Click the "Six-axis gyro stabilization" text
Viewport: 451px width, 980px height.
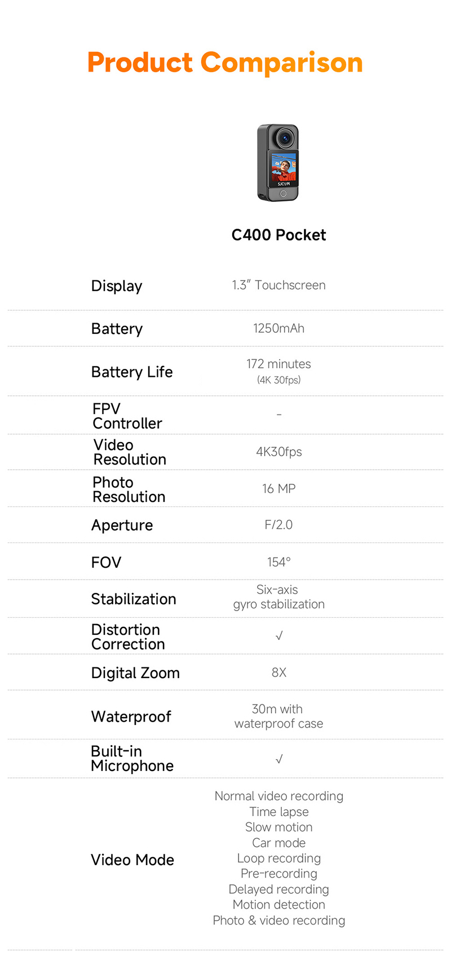click(278, 597)
